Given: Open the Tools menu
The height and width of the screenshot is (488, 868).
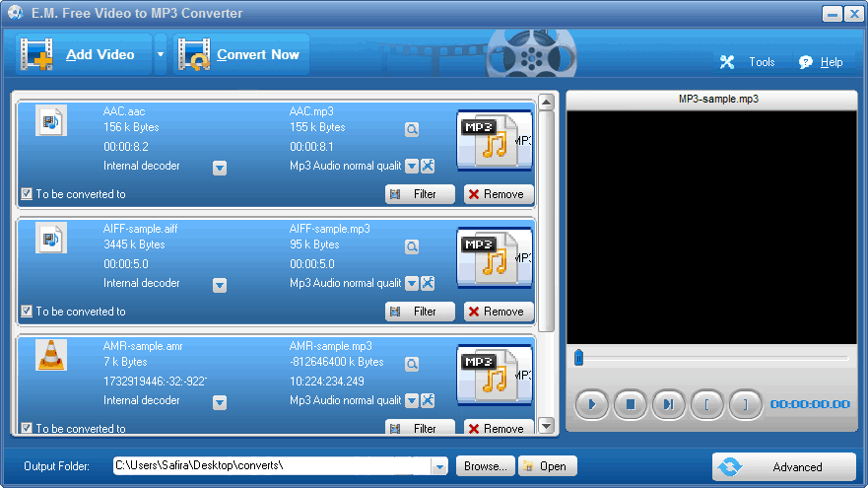Looking at the screenshot, I should click(748, 62).
